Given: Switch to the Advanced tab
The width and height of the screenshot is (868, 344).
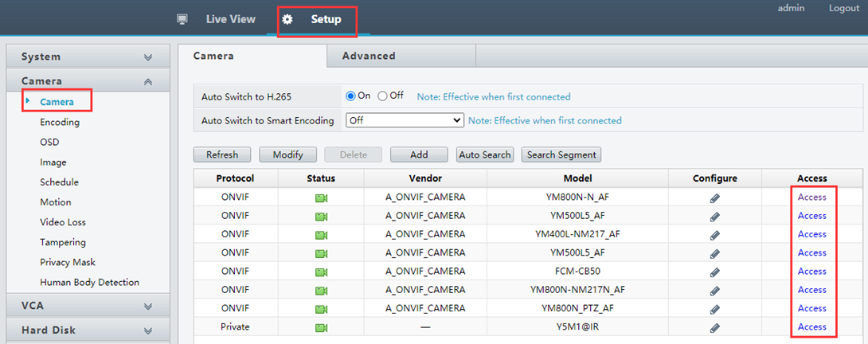Looking at the screenshot, I should (x=369, y=56).
